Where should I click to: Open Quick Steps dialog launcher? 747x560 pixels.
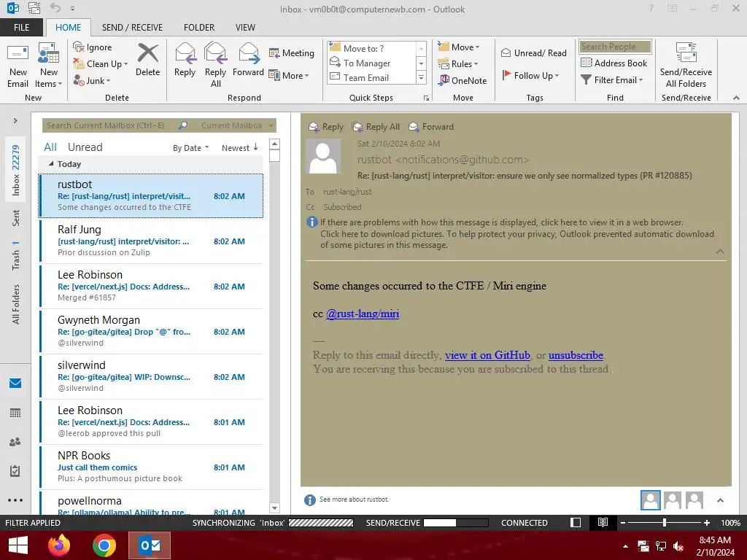(426, 98)
